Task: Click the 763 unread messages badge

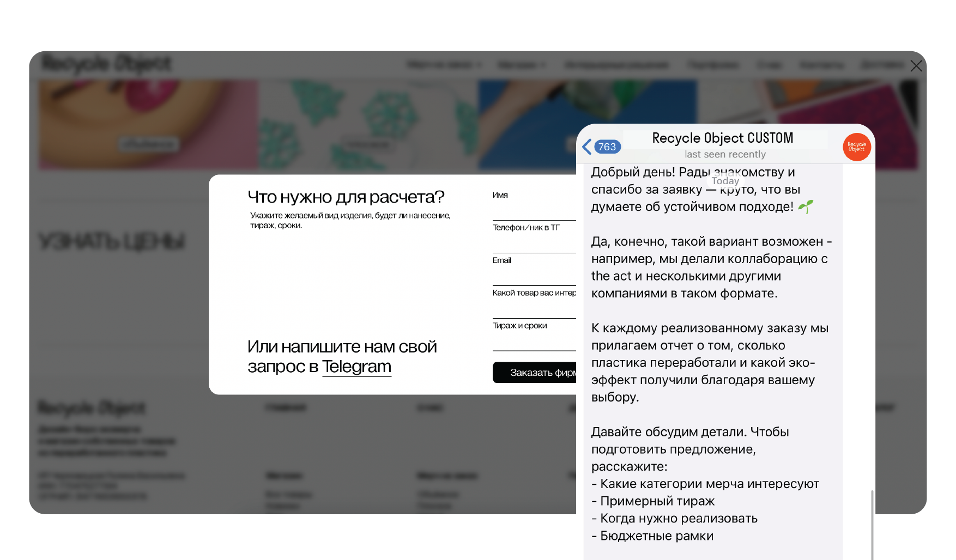Action: point(607,147)
